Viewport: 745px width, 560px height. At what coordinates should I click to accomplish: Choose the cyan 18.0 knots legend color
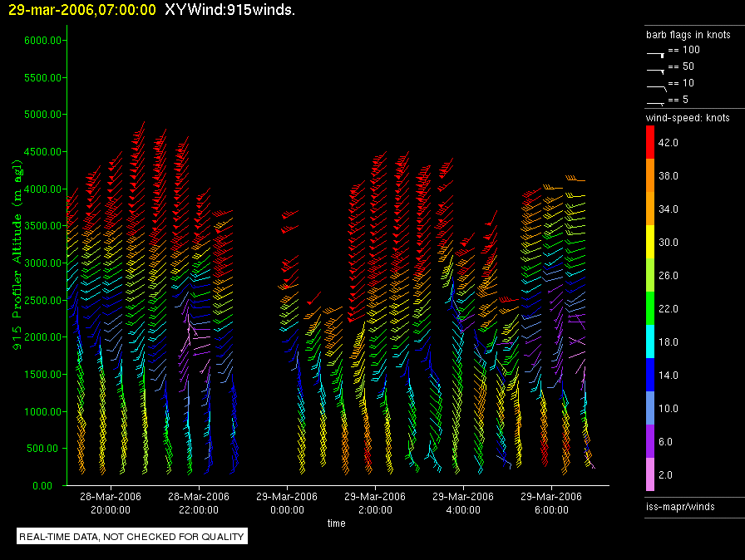point(651,341)
